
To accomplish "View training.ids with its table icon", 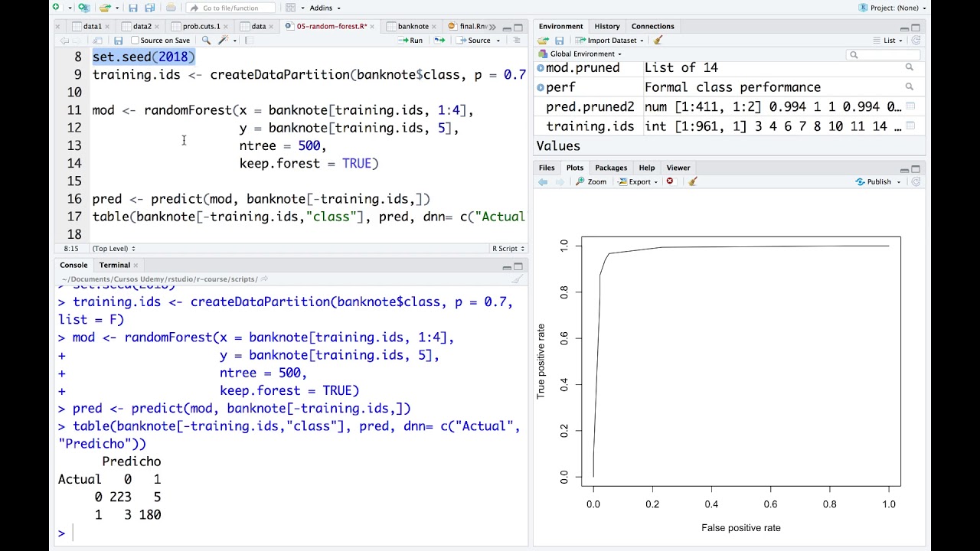I will click(910, 126).
